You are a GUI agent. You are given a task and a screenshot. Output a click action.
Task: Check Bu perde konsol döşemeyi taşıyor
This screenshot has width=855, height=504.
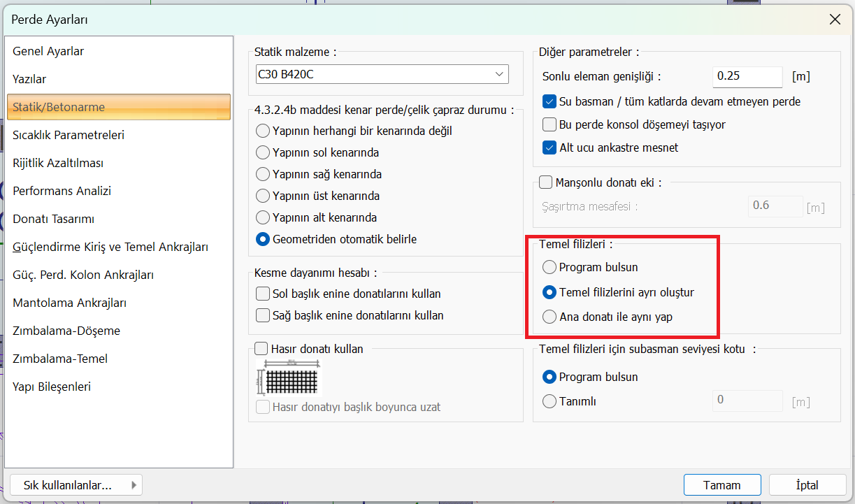549,125
